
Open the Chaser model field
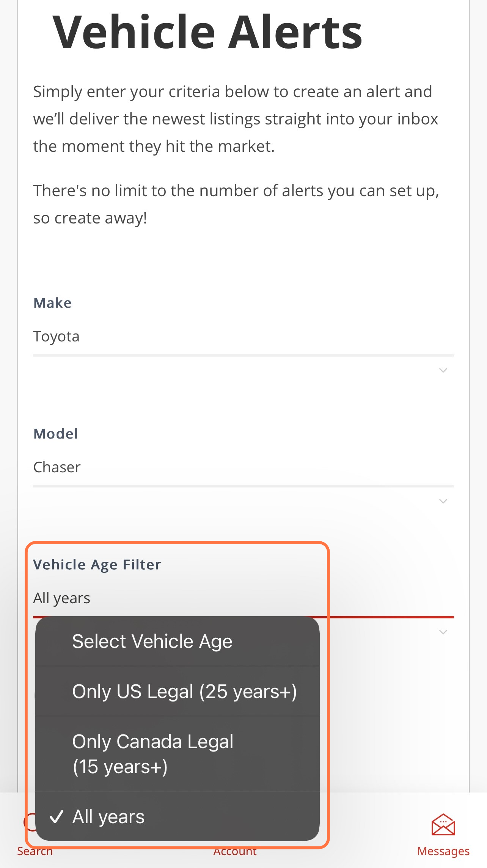point(243,467)
